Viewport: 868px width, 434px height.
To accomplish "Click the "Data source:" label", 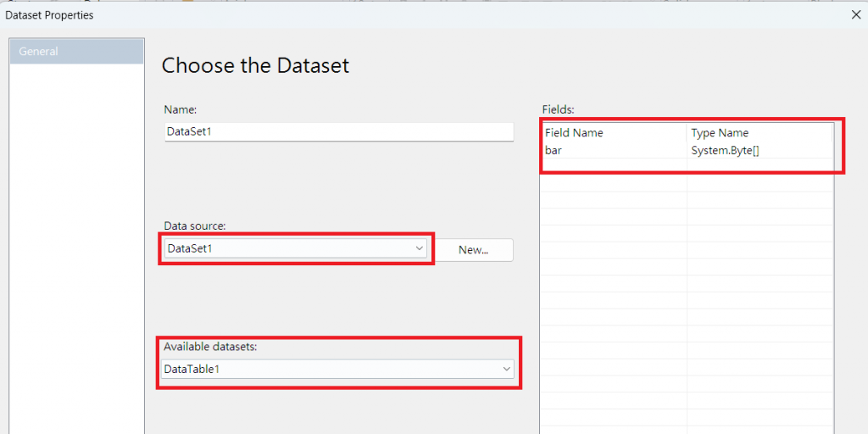I will [x=194, y=225].
